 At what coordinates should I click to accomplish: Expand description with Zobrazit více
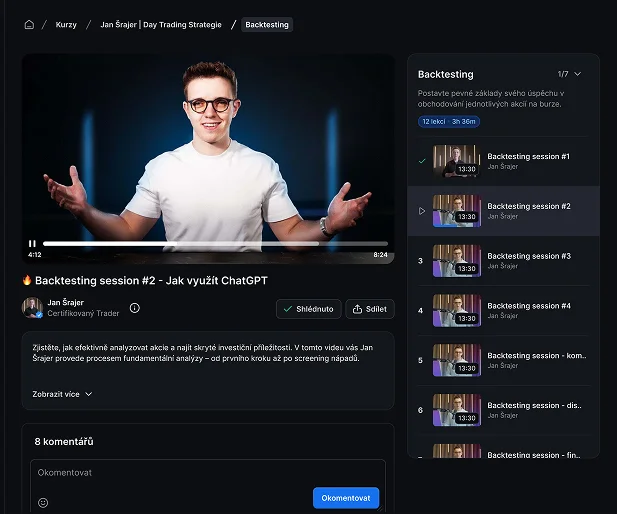[62, 394]
